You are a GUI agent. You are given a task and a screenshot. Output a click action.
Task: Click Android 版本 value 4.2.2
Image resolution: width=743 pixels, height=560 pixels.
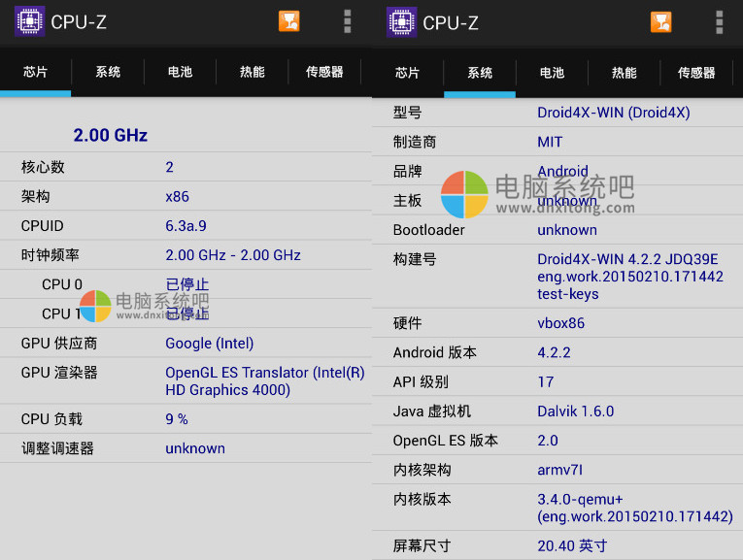[554, 352]
